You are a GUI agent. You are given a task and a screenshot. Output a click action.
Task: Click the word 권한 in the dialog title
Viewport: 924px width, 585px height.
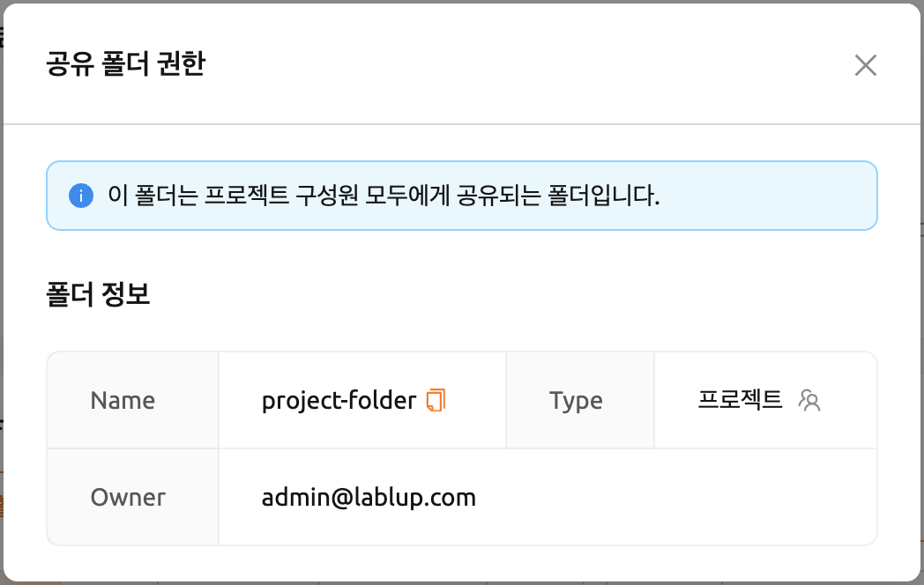point(181,63)
